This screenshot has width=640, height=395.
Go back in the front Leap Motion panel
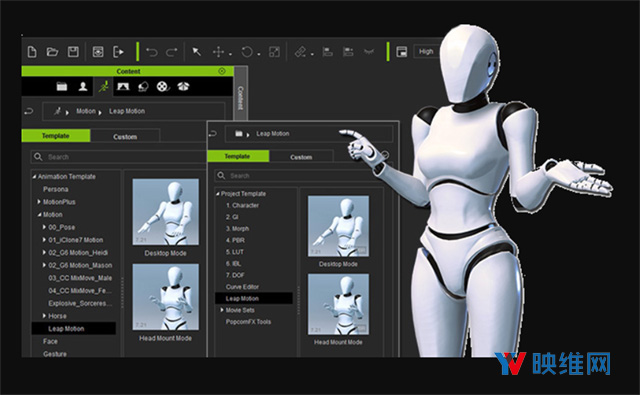click(x=213, y=133)
